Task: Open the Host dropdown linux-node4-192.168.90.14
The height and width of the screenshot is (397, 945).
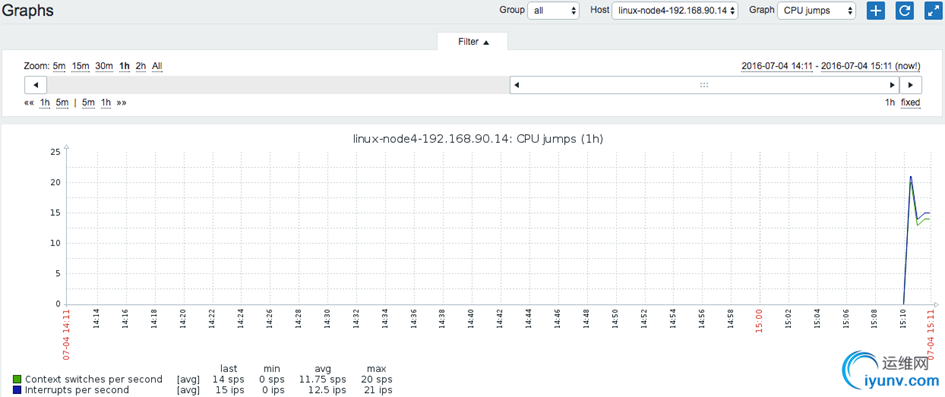Action: click(x=675, y=11)
